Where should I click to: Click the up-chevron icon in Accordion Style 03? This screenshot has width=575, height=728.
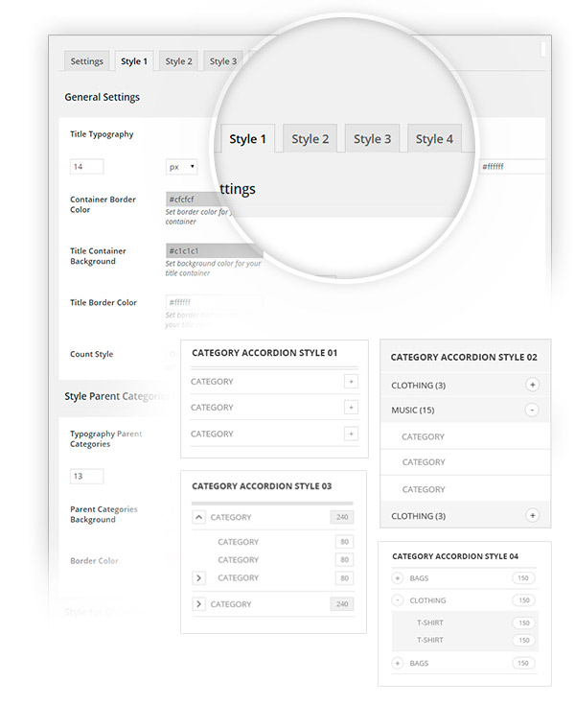coord(199,517)
